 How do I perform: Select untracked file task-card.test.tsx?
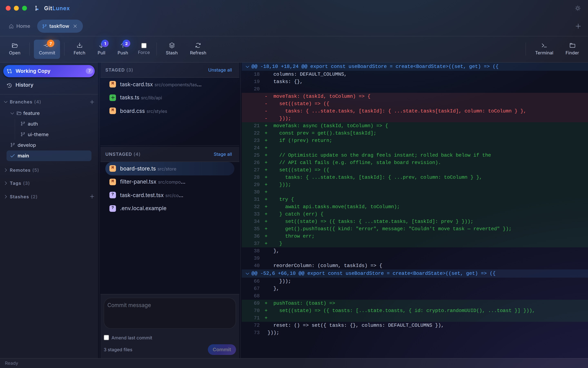tap(170, 195)
